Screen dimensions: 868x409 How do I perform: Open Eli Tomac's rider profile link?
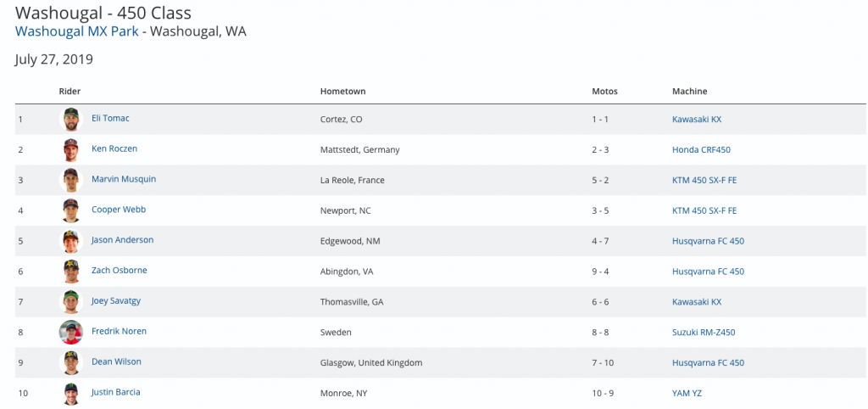click(110, 119)
